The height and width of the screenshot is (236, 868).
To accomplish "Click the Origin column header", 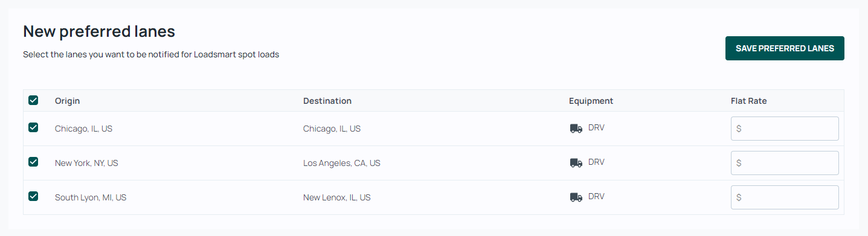I will [x=67, y=101].
